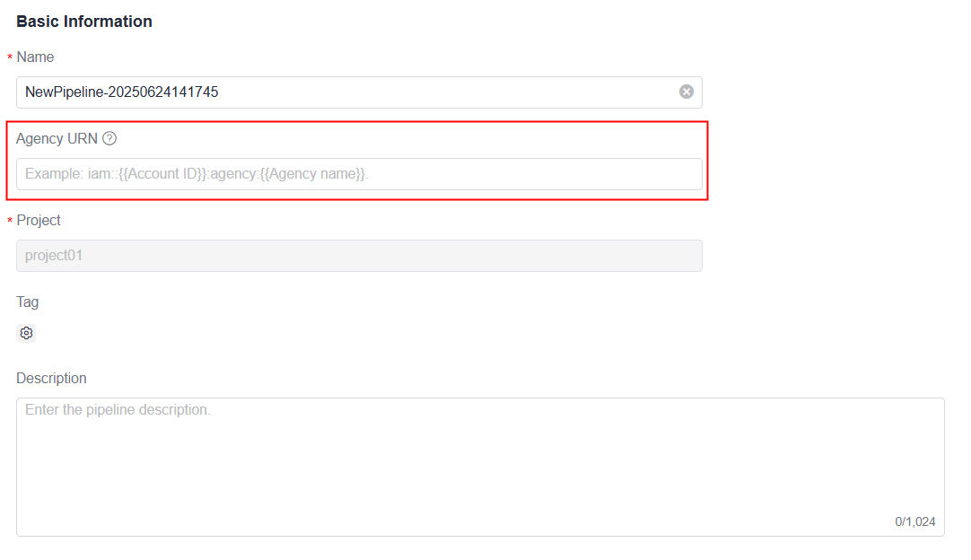Click empty space in the Name input box
The height and width of the screenshot is (560, 971).
pyautogui.click(x=449, y=92)
